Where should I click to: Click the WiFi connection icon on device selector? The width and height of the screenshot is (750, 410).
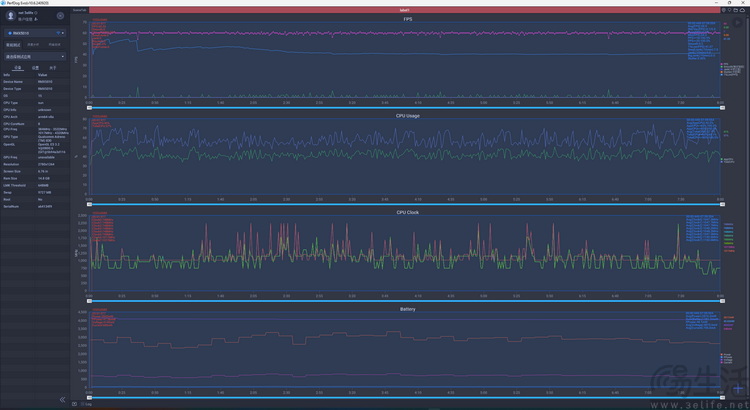click(58, 33)
